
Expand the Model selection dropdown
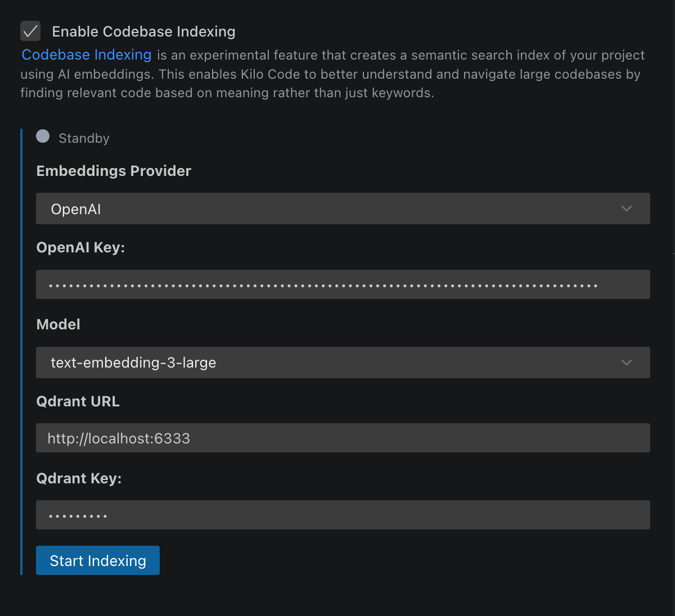[343, 363]
